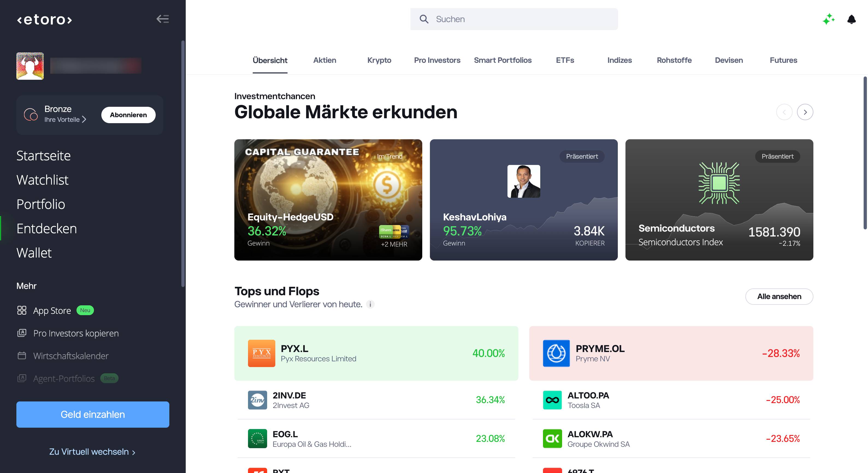Click the Alle ansehen button
Viewport: 868px width, 473px height.
coord(779,297)
